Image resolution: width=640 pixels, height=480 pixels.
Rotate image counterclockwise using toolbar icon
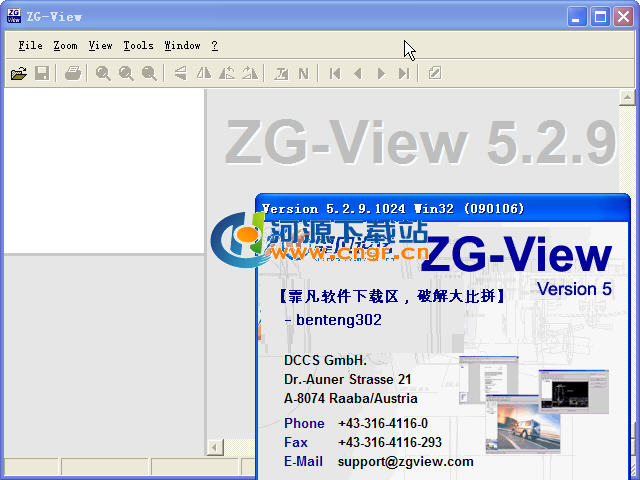(x=227, y=73)
